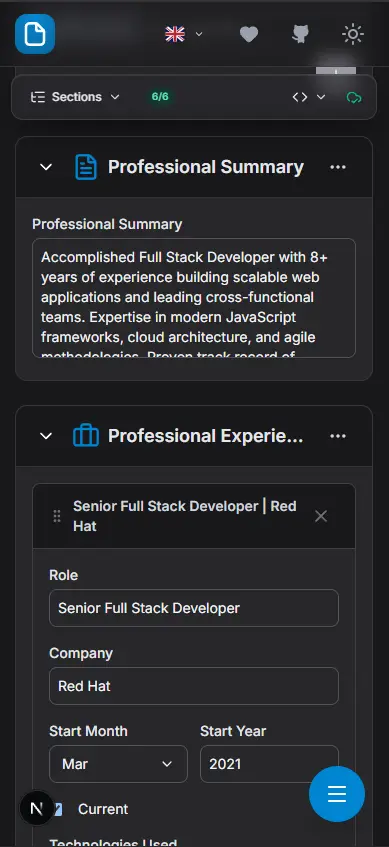Open the Start Month dropdown showing Mar

118,764
